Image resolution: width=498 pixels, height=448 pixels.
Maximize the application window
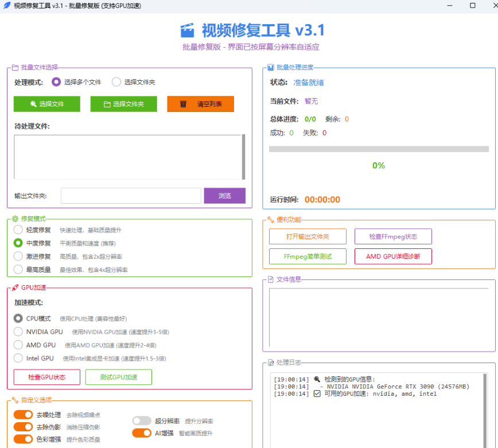(473, 5)
